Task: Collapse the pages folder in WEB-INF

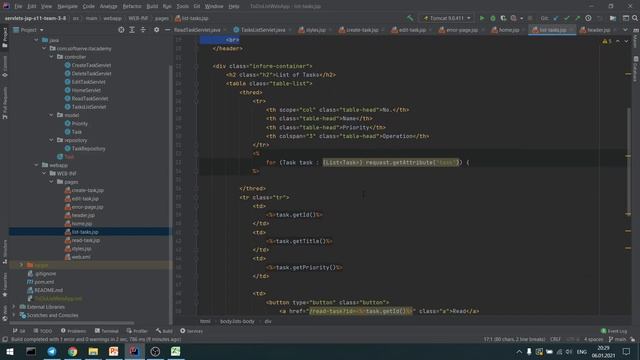Action: click(x=51, y=182)
